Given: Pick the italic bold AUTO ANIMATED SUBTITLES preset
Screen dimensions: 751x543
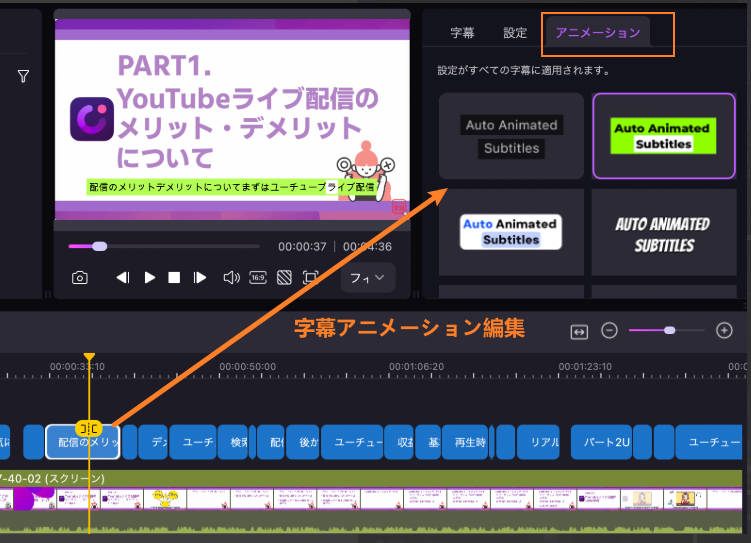Looking at the screenshot, I should pyautogui.click(x=664, y=234).
